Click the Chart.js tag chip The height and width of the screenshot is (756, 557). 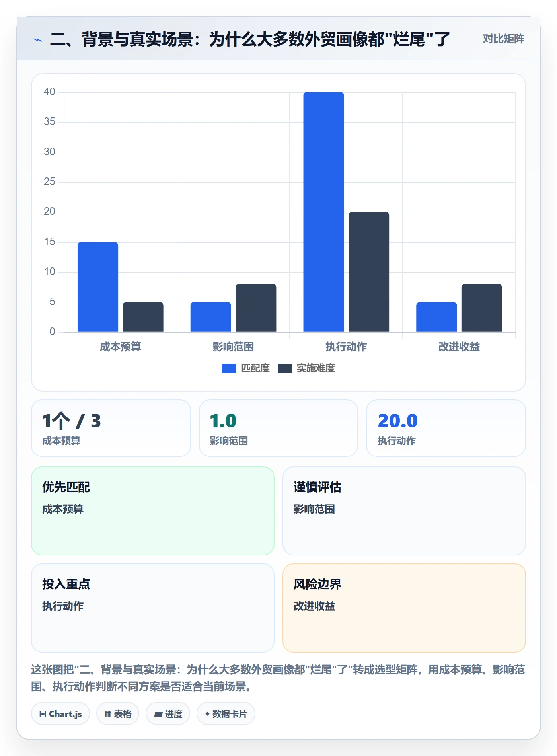pos(60,714)
